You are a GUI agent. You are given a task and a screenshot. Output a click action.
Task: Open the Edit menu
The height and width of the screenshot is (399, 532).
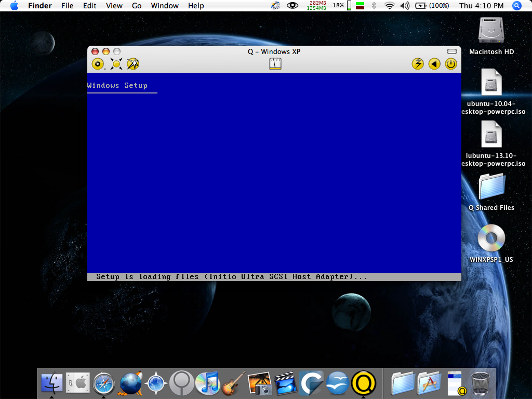point(89,6)
